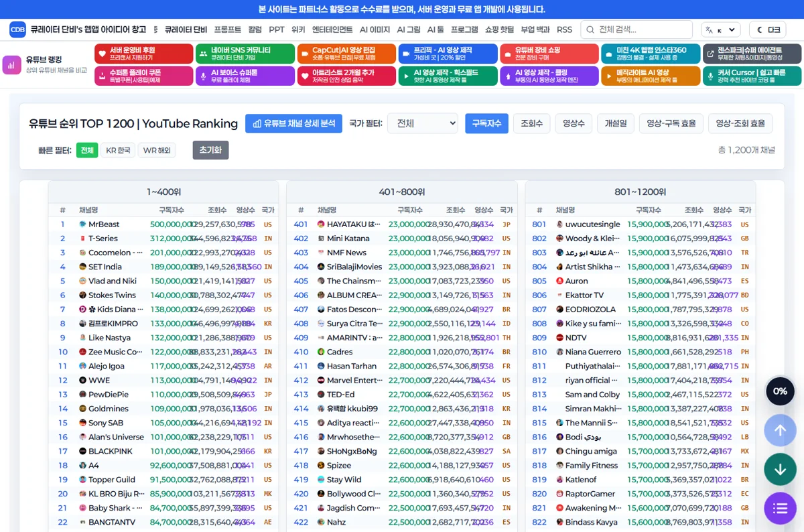Click 유튜브 채널 상세 분석 button

click(293, 123)
